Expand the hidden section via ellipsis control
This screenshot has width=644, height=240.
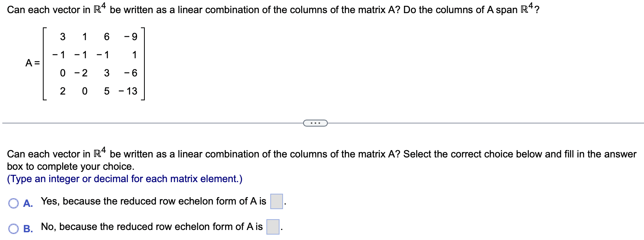coord(315,122)
